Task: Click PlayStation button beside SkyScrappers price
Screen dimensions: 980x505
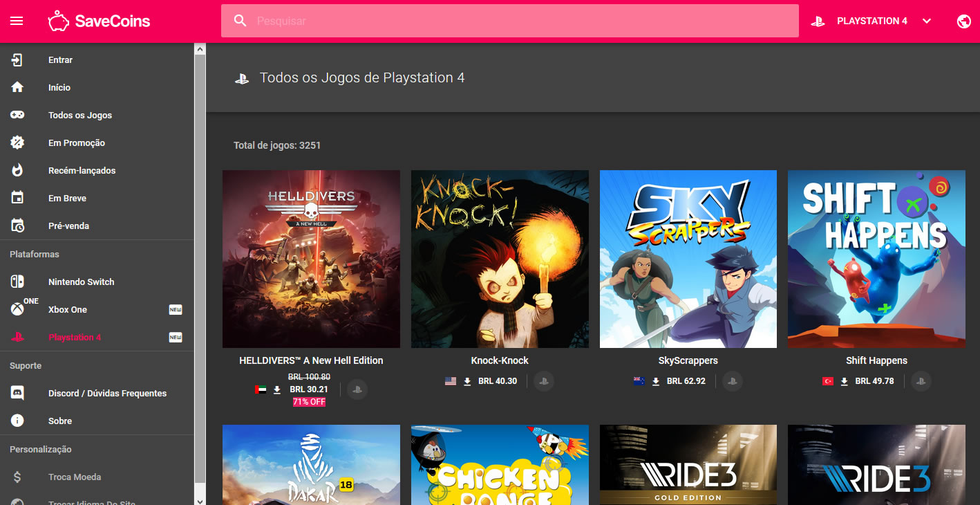Action: coord(733,381)
